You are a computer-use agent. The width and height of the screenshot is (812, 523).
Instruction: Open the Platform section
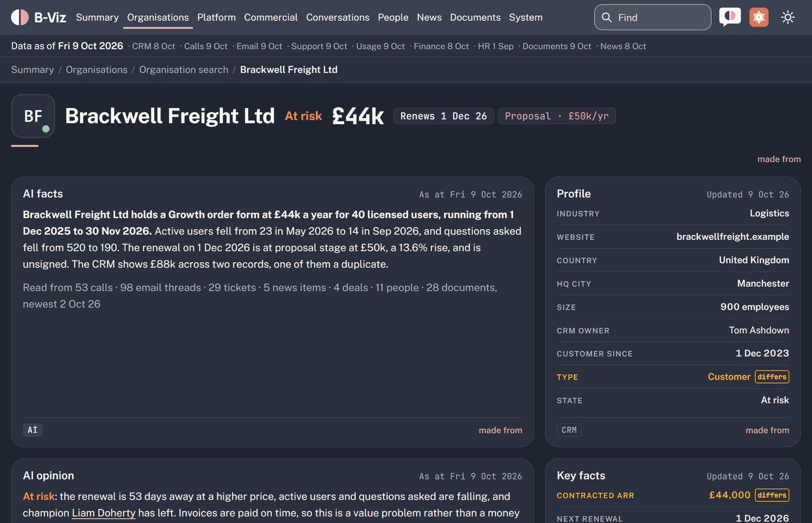coord(216,17)
